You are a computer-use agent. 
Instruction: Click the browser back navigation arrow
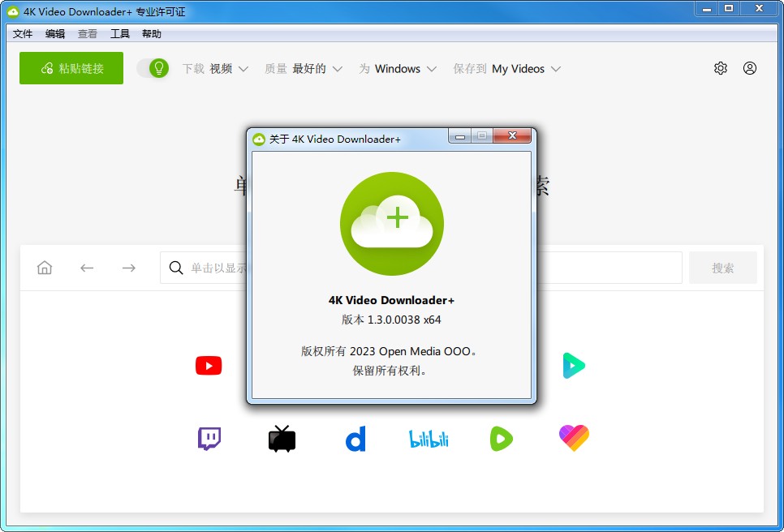click(x=87, y=267)
